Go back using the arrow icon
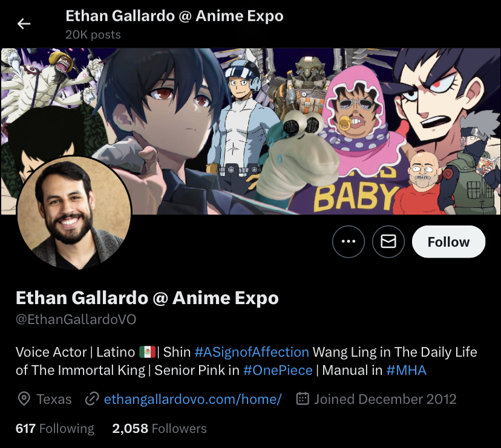Viewport: 501px width, 448px height. (x=24, y=24)
